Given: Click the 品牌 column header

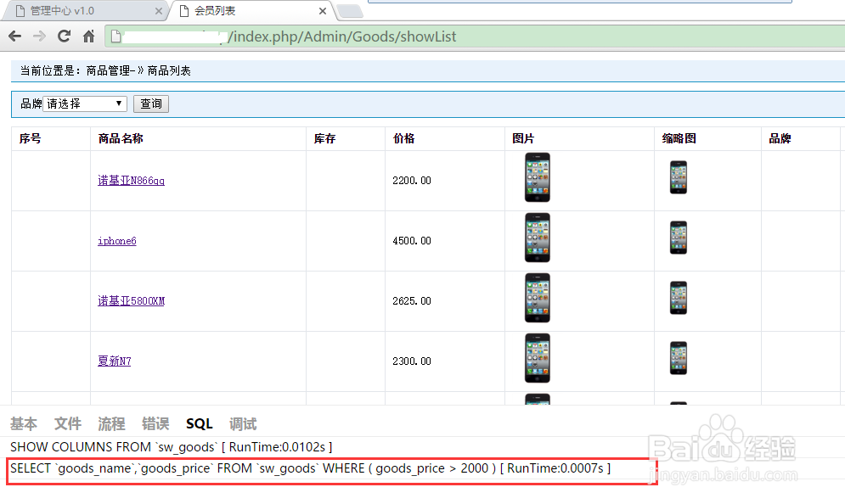Looking at the screenshot, I should (780, 139).
